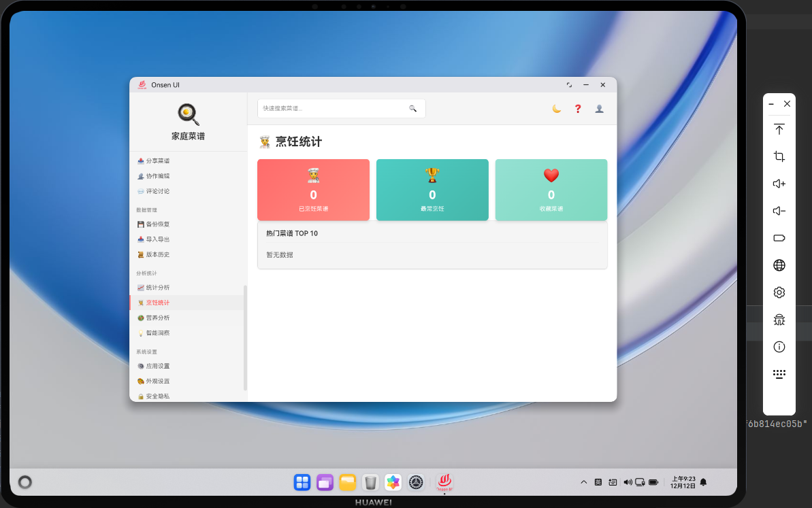
Task: Open 安全隐私 in the sidebar
Action: pyautogui.click(x=186, y=396)
